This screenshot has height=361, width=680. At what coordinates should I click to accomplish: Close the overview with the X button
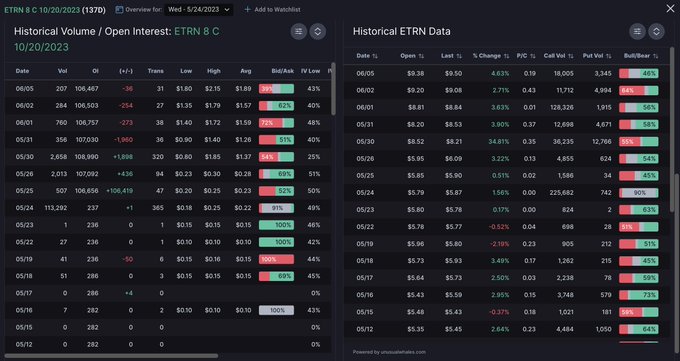point(670,9)
